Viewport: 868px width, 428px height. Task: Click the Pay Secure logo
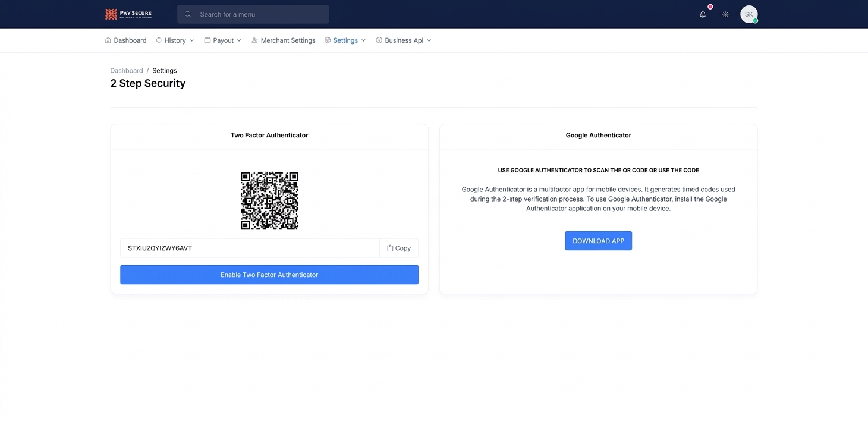(128, 14)
